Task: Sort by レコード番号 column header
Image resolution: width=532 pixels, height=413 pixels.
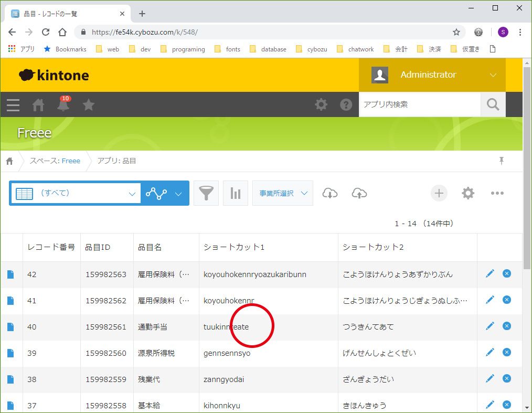Action: [x=51, y=247]
